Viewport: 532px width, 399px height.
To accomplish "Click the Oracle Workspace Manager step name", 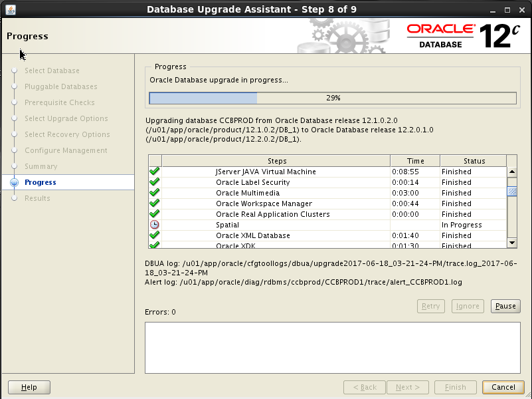I will click(x=264, y=203).
